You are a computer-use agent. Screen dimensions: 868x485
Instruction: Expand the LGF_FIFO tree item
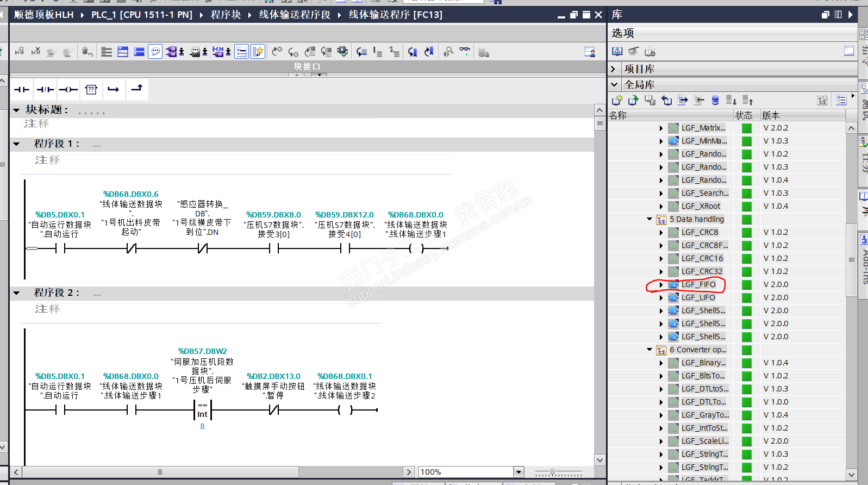(661, 285)
